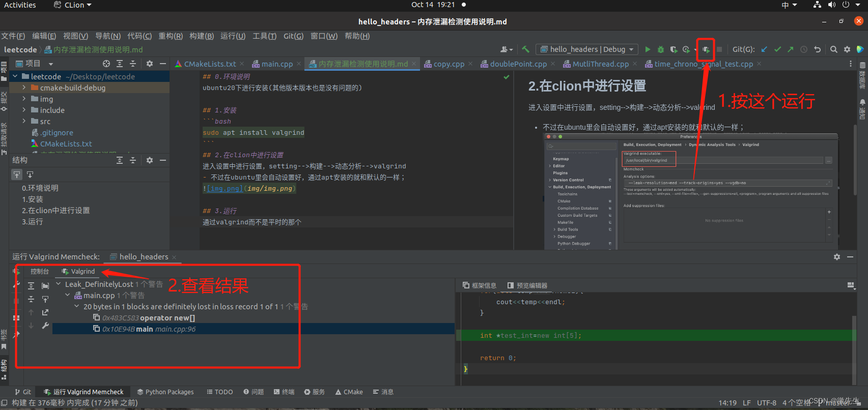Click the Debug bug icon in toolbar
This screenshot has height=410, width=868.
(661, 49)
